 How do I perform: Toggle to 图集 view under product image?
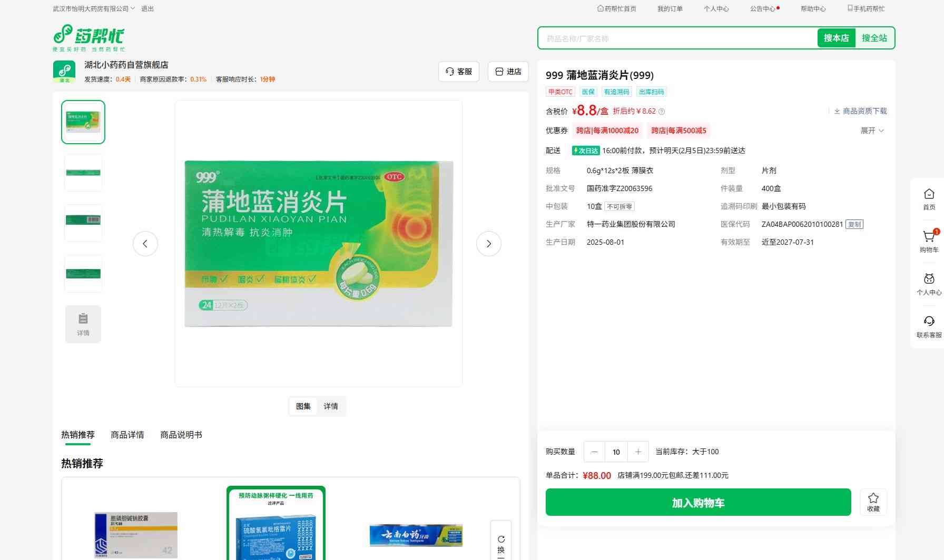[x=303, y=406]
